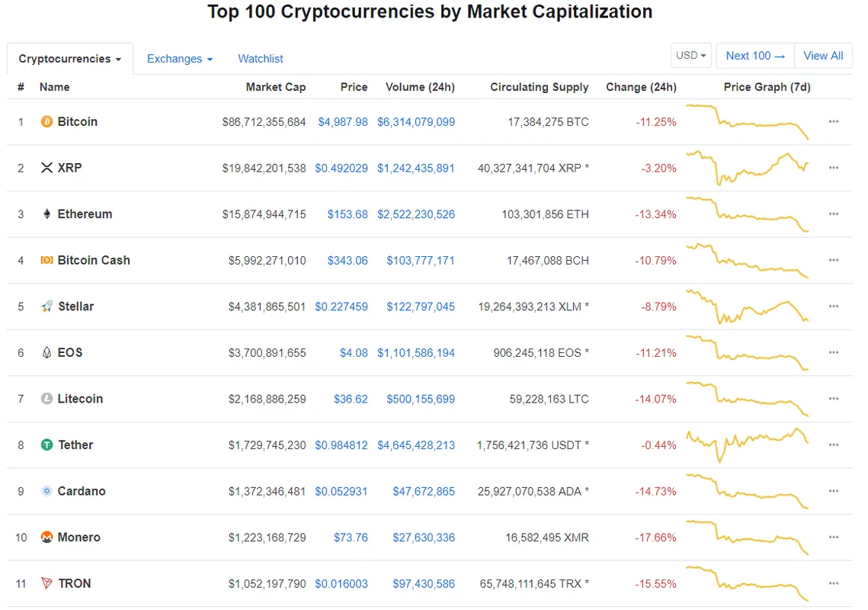The height and width of the screenshot is (610, 868).
Task: Sort table by Market Cap column header
Action: pyautogui.click(x=275, y=87)
